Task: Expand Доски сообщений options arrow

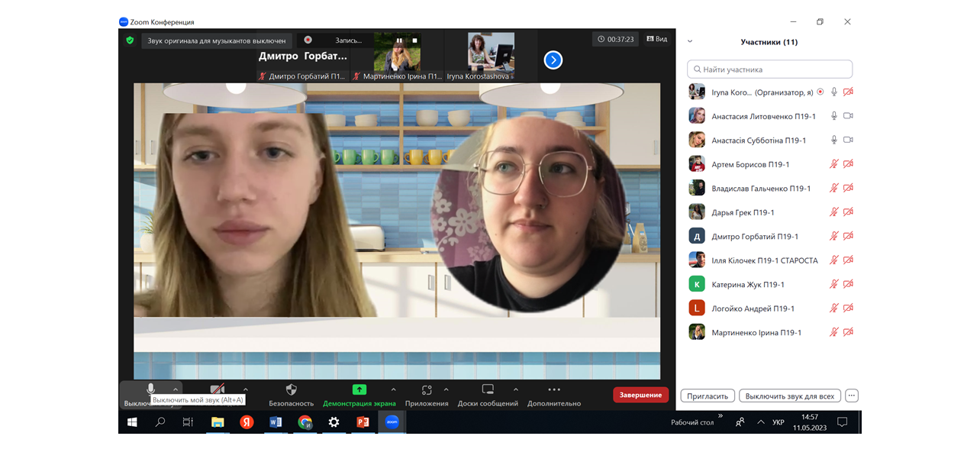Action: click(x=515, y=389)
